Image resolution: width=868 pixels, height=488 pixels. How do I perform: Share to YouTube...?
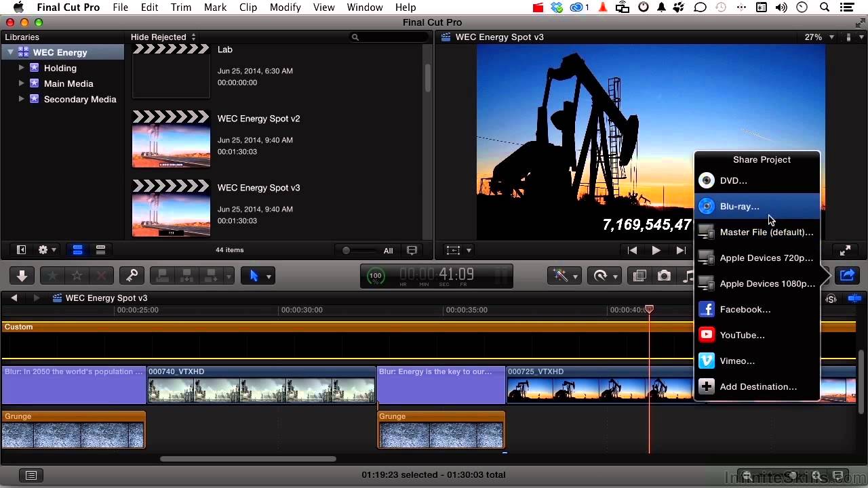coord(757,335)
